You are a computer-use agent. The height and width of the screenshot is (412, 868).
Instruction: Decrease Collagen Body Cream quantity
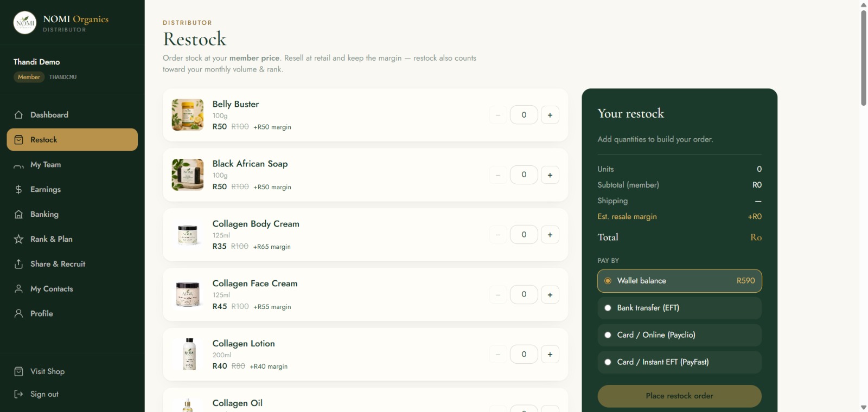[x=498, y=235]
